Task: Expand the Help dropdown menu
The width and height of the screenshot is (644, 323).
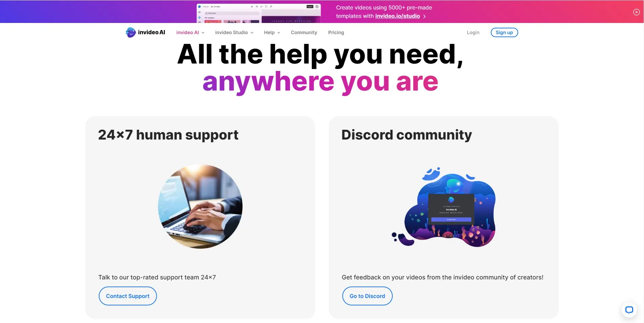Action: tap(272, 32)
